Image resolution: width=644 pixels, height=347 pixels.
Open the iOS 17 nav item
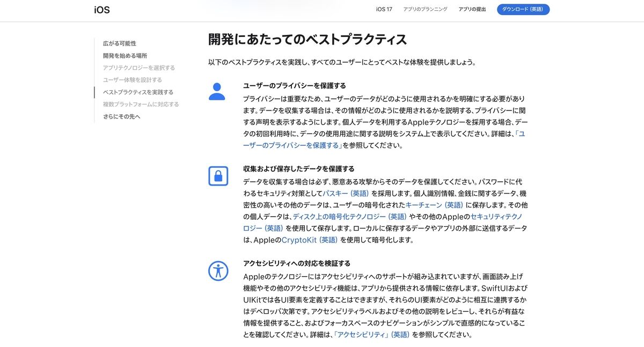(x=384, y=9)
